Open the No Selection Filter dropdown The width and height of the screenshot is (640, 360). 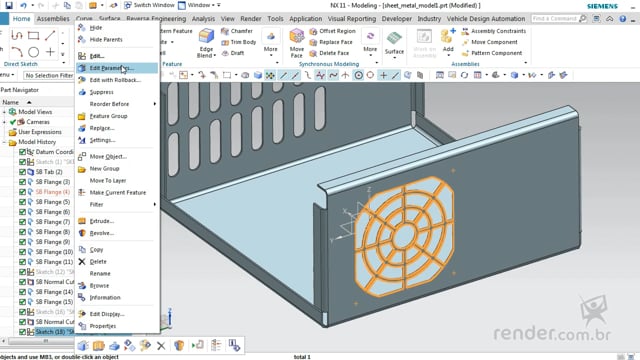(x=49, y=76)
